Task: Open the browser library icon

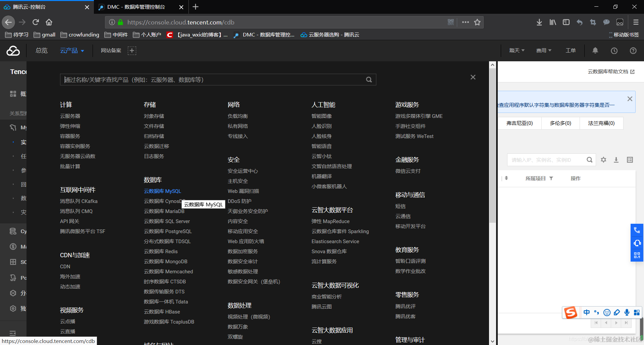Action: point(553,22)
